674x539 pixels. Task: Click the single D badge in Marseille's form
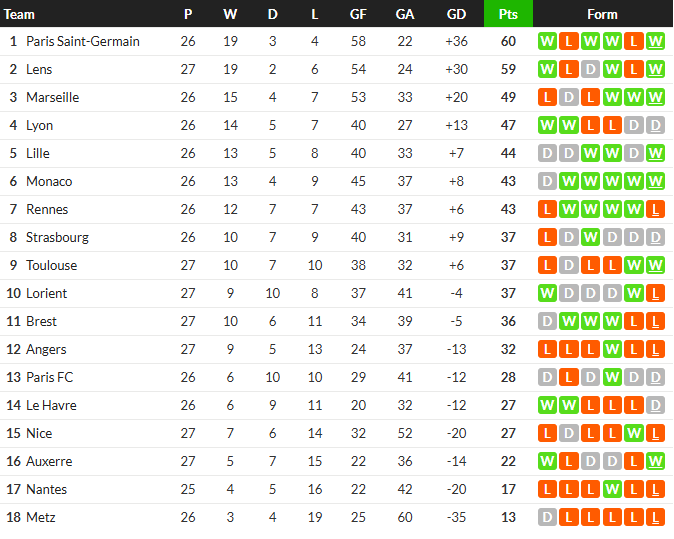click(569, 97)
